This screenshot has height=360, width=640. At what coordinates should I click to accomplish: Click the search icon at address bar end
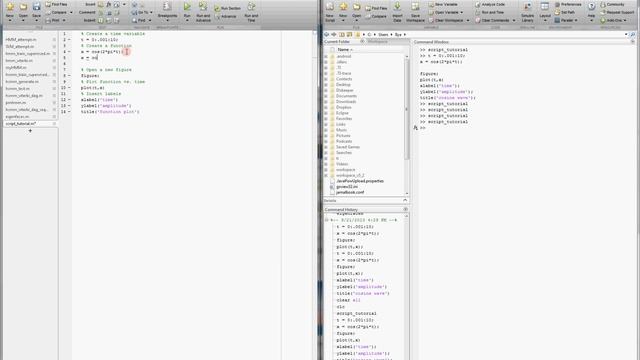(x=633, y=35)
